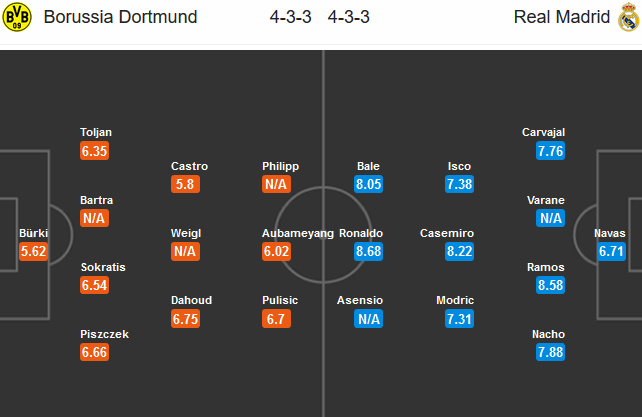Open the Real Madrid team name
This screenshot has height=417, width=642.
point(562,17)
